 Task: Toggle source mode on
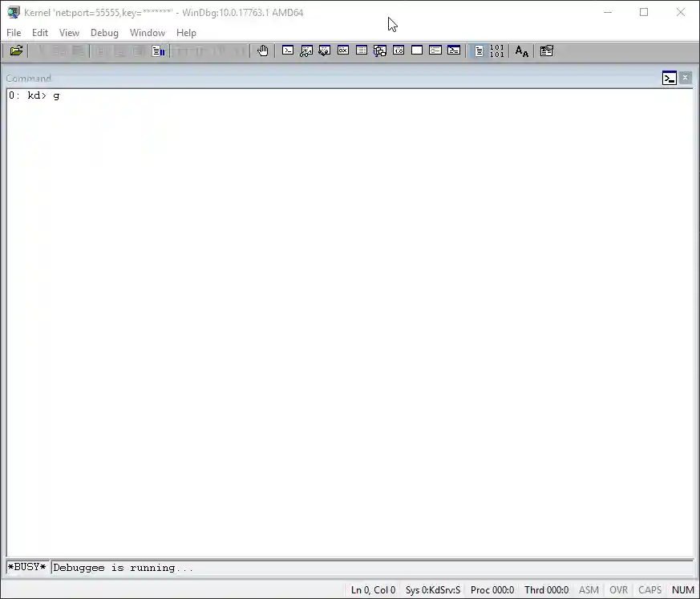(x=479, y=50)
